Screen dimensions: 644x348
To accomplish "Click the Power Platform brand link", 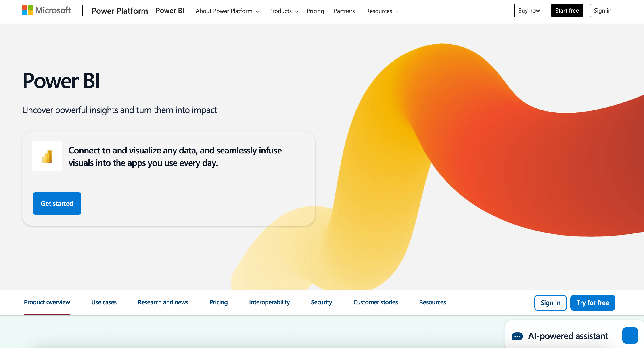I will pyautogui.click(x=119, y=11).
